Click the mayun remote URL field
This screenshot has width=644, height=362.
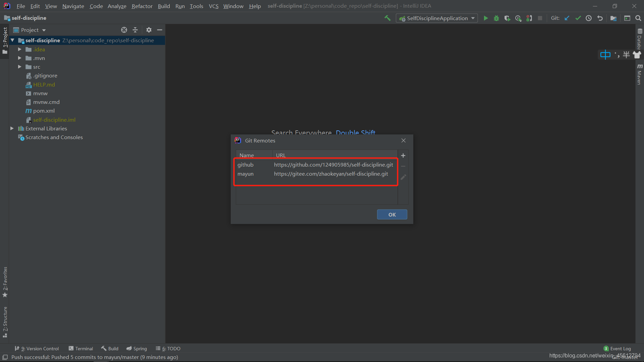coord(331,174)
